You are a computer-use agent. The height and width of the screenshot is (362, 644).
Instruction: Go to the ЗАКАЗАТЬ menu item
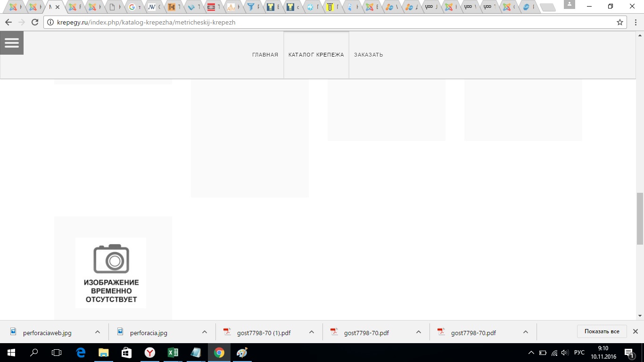click(x=368, y=55)
